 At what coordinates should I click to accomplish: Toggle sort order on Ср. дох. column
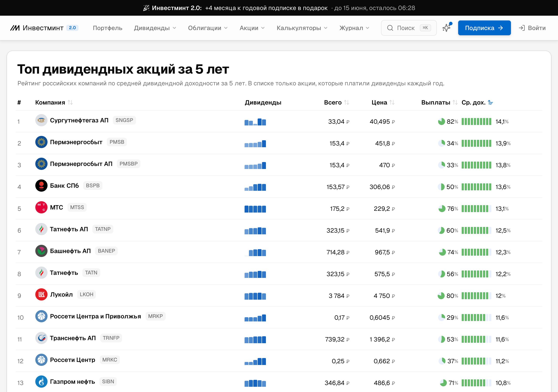tap(477, 103)
